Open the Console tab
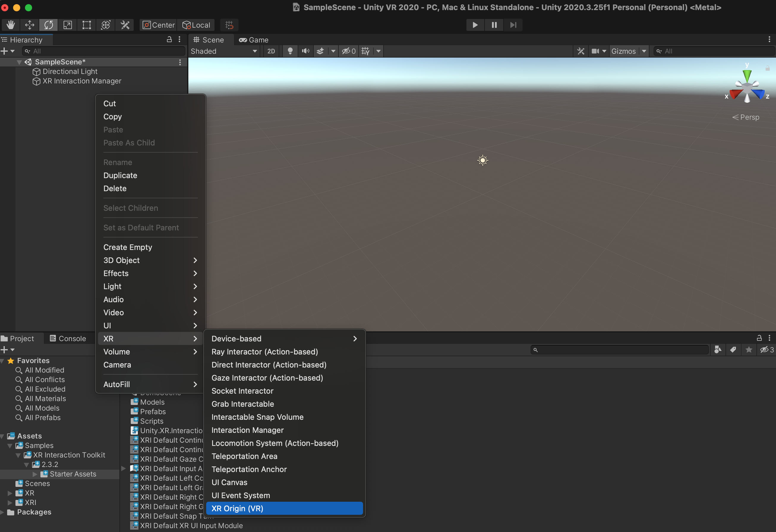776x532 pixels. click(x=68, y=338)
